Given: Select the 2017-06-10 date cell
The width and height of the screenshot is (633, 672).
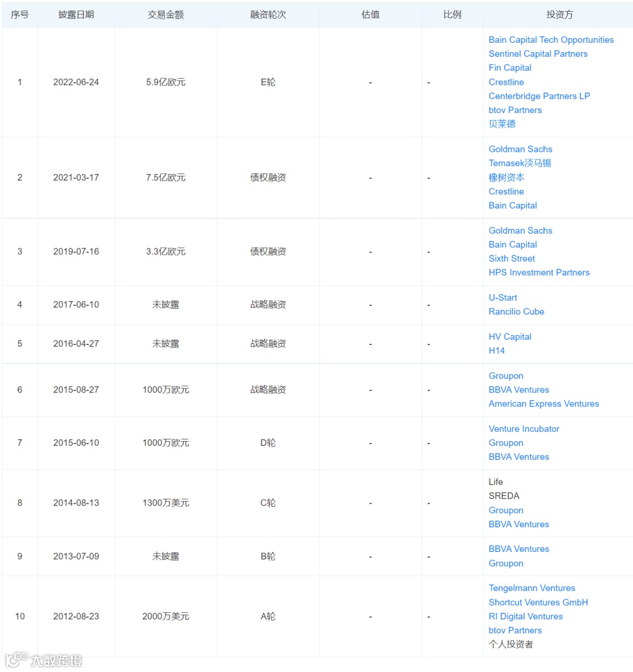Looking at the screenshot, I should (76, 305).
